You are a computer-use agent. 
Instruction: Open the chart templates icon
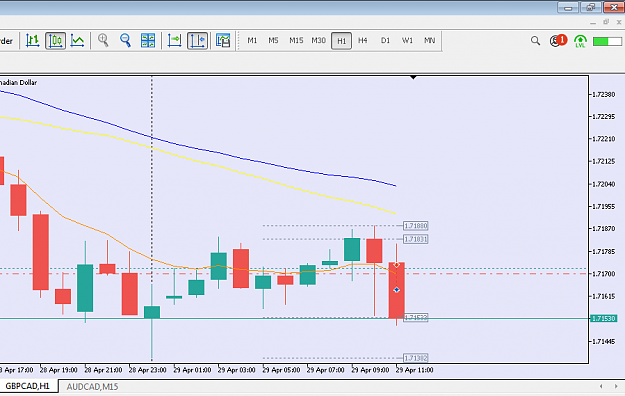tap(223, 41)
